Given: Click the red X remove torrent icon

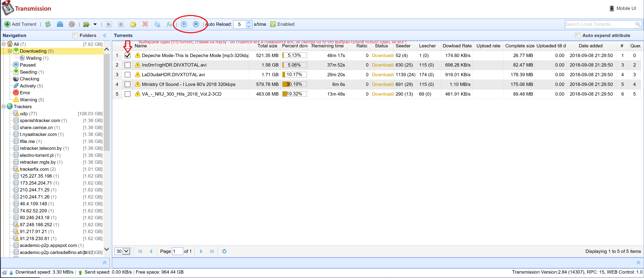Looking at the screenshot, I should [x=145, y=24].
